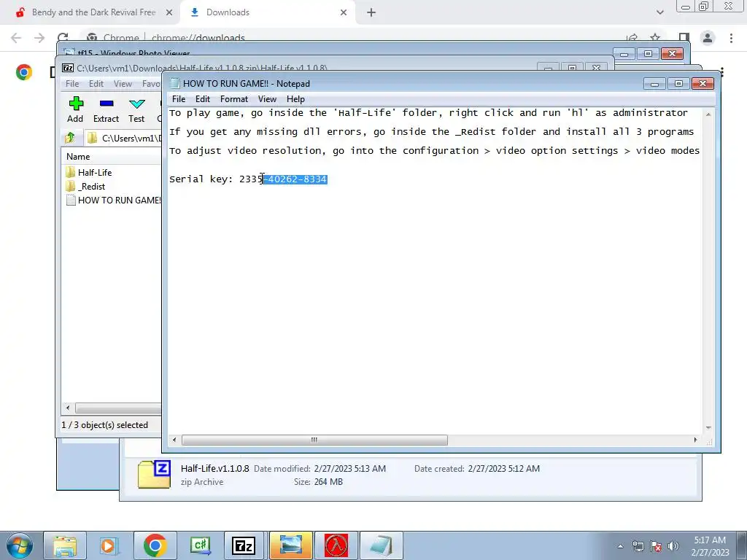The image size is (747, 560).
Task: Open Notepad Edit menu
Action: (x=203, y=99)
